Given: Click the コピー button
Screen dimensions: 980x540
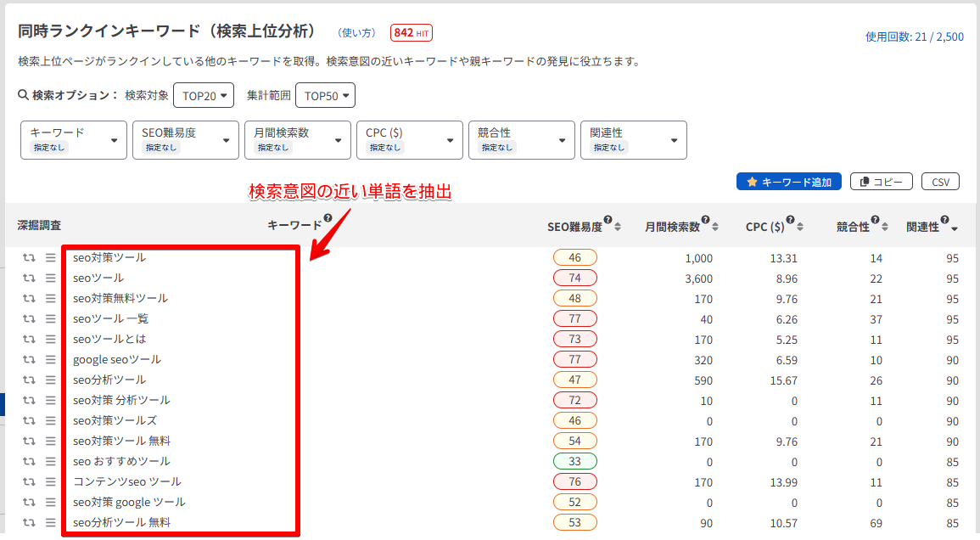Looking at the screenshot, I should click(x=881, y=182).
